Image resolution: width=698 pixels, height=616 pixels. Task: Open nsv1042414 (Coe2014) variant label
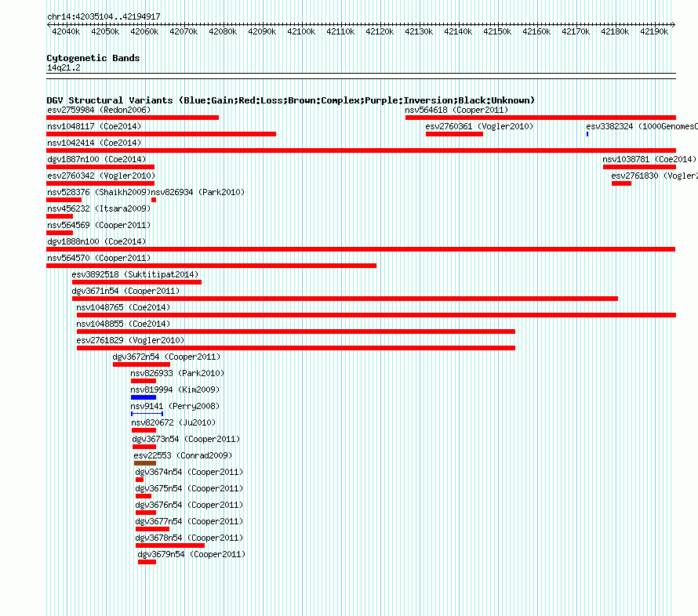click(94, 143)
